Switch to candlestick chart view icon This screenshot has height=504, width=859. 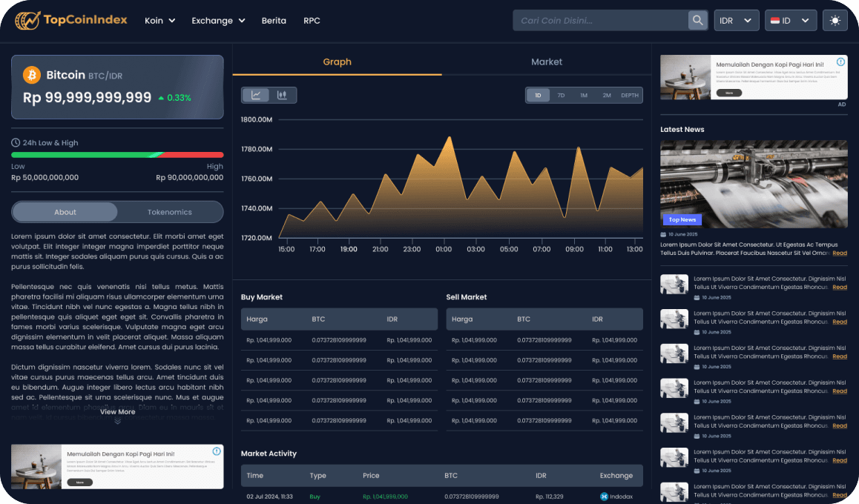tap(282, 95)
